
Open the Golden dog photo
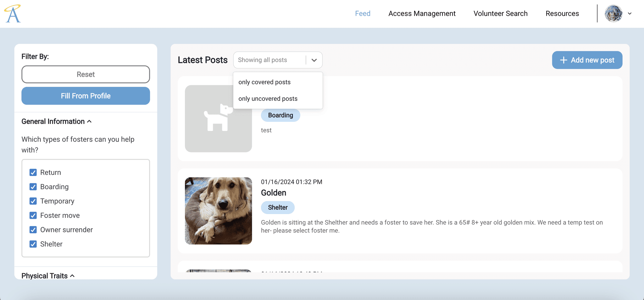point(218,211)
